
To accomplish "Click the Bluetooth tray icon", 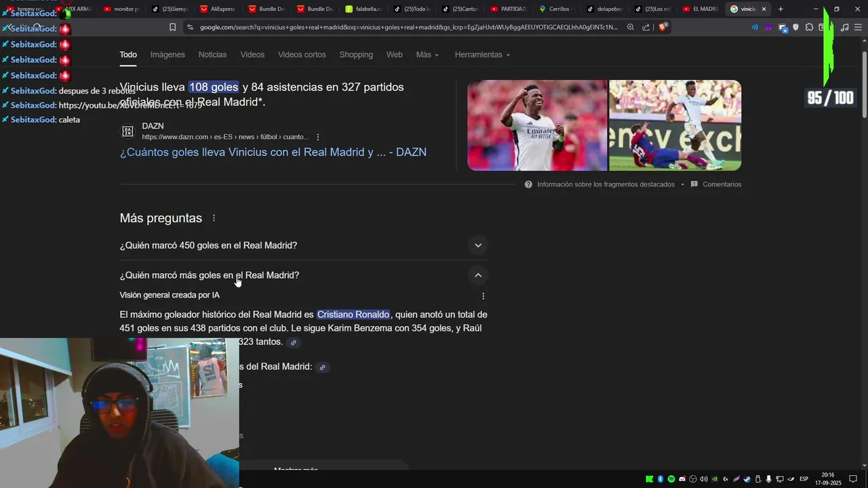I will pyautogui.click(x=660, y=479).
